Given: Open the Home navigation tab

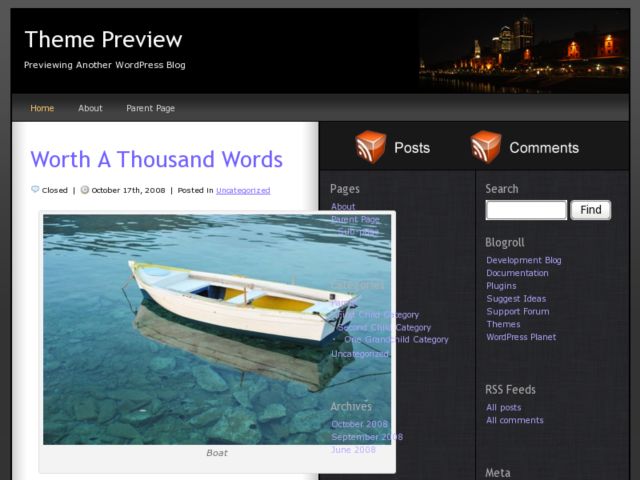Looking at the screenshot, I should click(x=42, y=108).
